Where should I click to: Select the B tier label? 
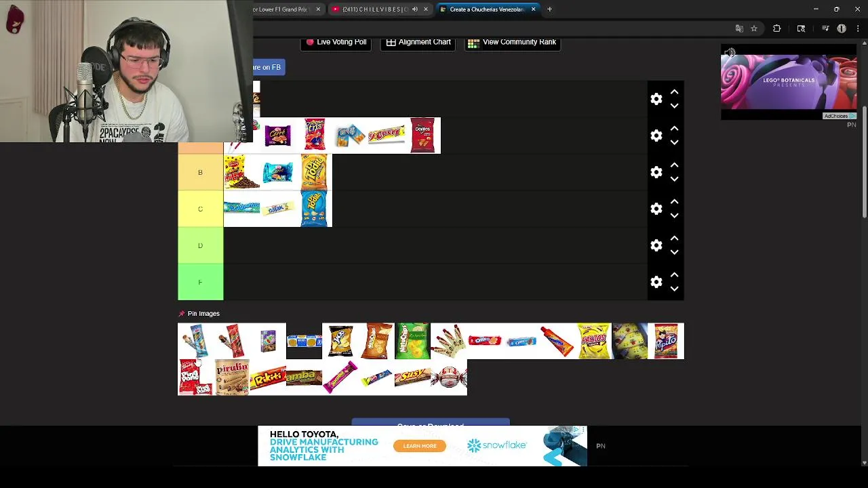pyautogui.click(x=200, y=172)
